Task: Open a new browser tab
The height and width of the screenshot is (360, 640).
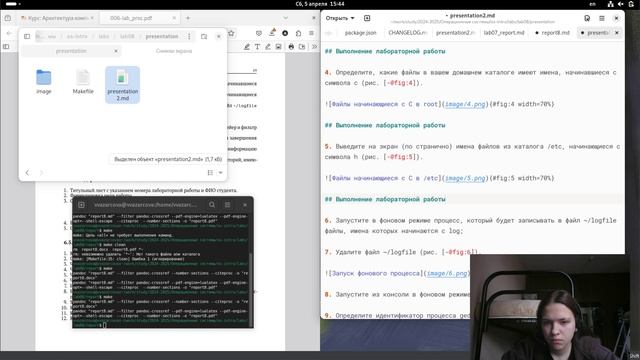Action: (x=188, y=18)
